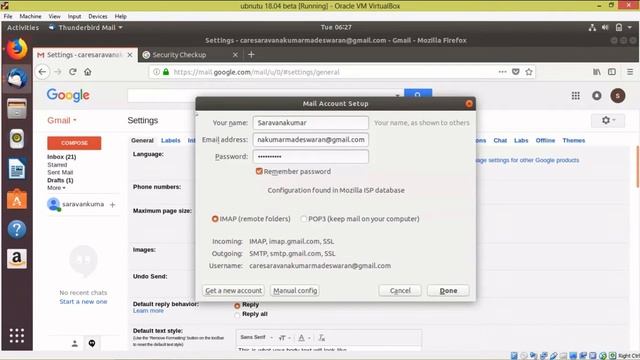Close the Security Checkup tab
Image resolution: width=640 pixels, height=360 pixels.
pyautogui.click(x=235, y=55)
